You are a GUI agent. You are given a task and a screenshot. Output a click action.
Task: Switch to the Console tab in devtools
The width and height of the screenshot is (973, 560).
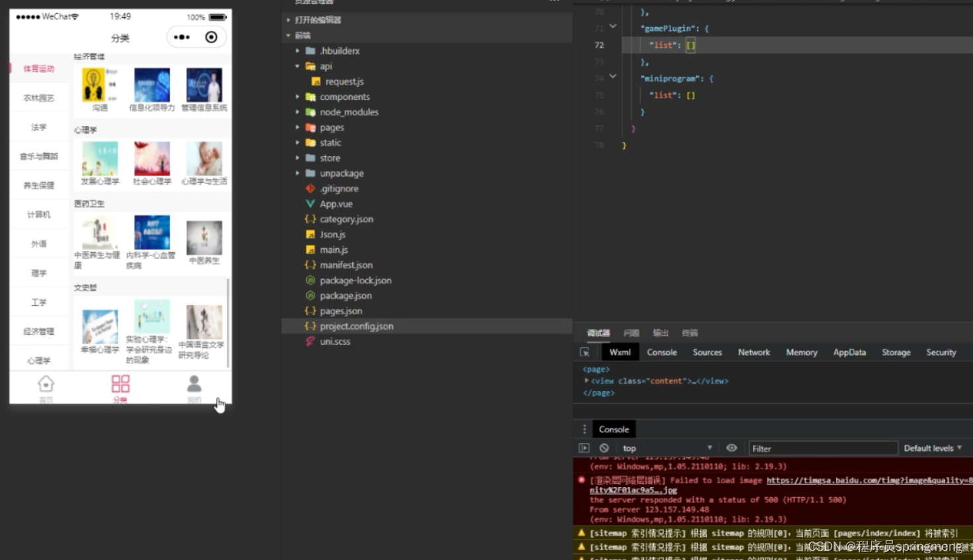tap(662, 352)
